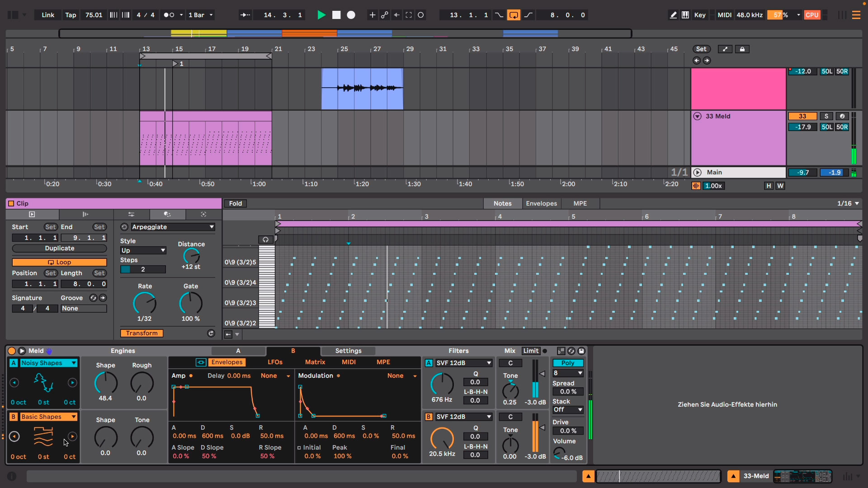868x488 pixels.
Task: Click Session Record circle icon
Action: tap(421, 15)
